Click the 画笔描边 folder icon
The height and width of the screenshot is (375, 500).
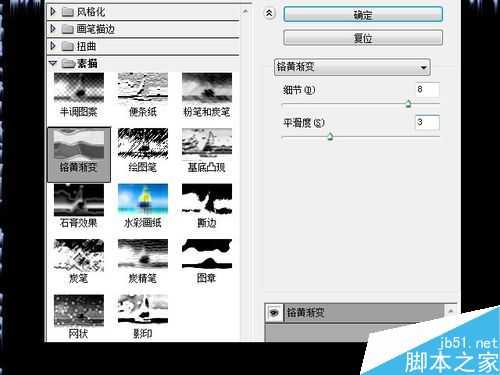coord(68,29)
